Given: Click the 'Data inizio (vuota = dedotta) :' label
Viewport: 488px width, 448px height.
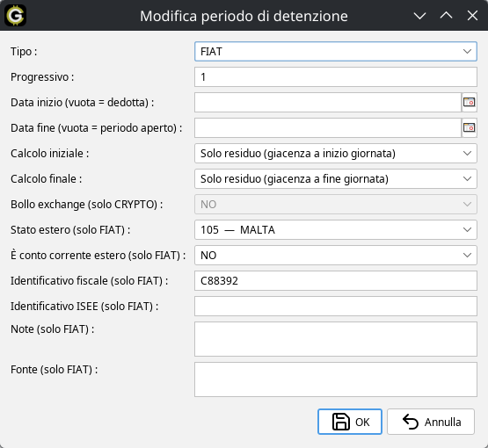Looking at the screenshot, I should point(82,102).
